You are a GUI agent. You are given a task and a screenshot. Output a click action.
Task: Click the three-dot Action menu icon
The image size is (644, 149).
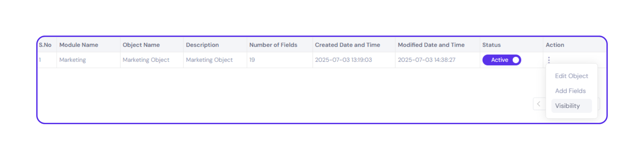[549, 60]
